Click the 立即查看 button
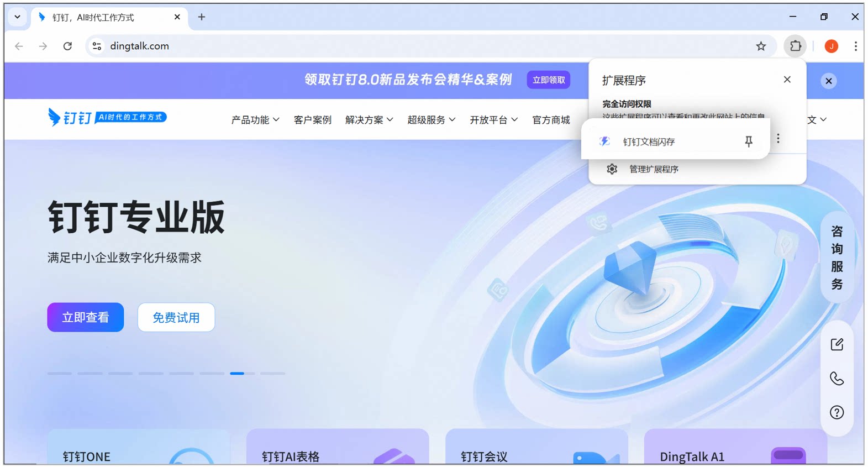This screenshot has height=467, width=868. tap(86, 317)
